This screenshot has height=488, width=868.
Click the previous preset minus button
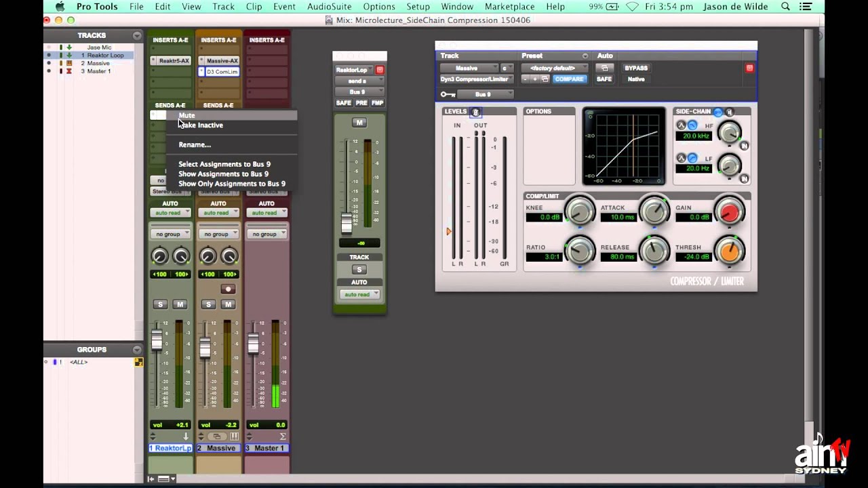[x=526, y=79]
